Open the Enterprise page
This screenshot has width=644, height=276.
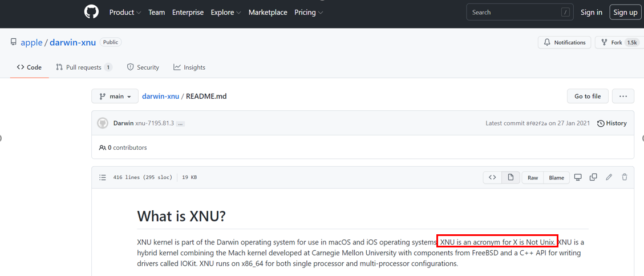pyautogui.click(x=188, y=13)
